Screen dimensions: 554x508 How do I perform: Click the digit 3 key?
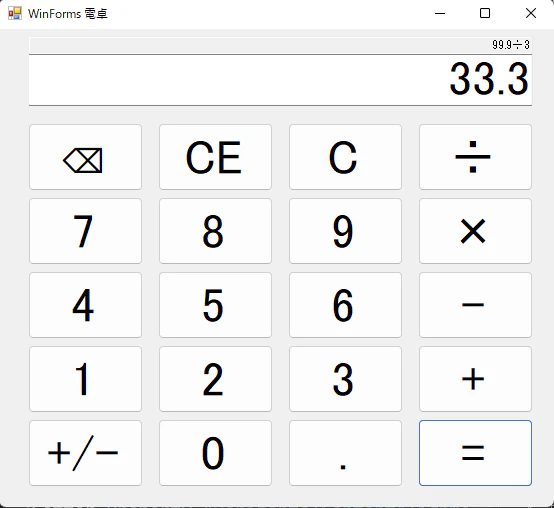(345, 379)
